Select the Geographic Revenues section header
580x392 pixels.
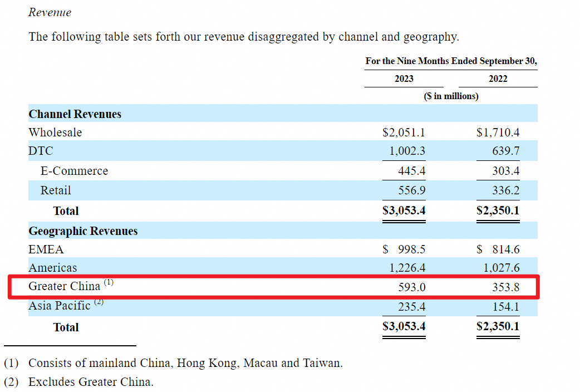(83, 231)
